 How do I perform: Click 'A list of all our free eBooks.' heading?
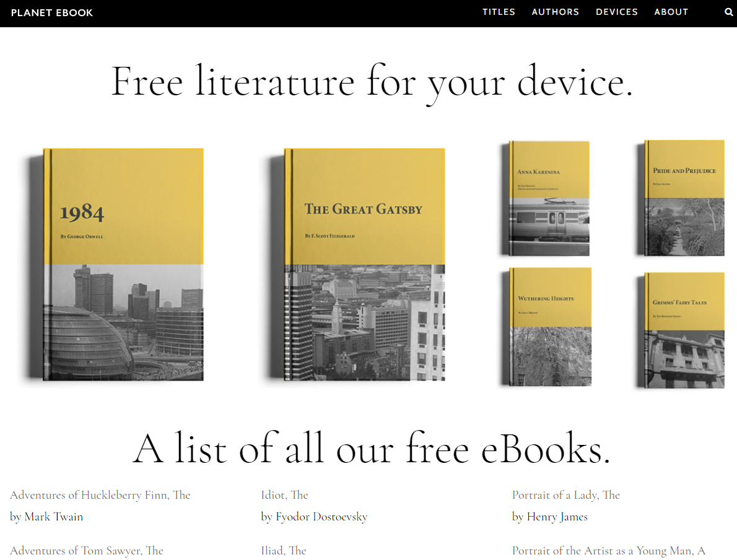tap(372, 449)
